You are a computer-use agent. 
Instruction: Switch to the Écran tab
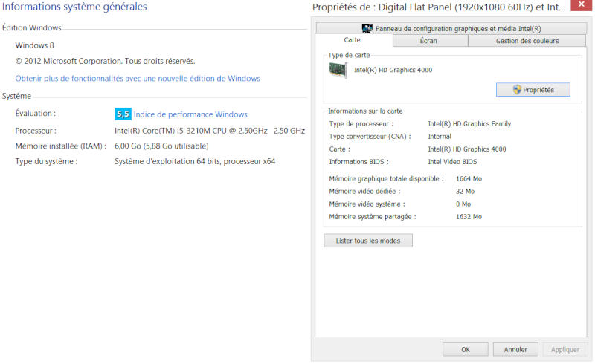click(431, 41)
